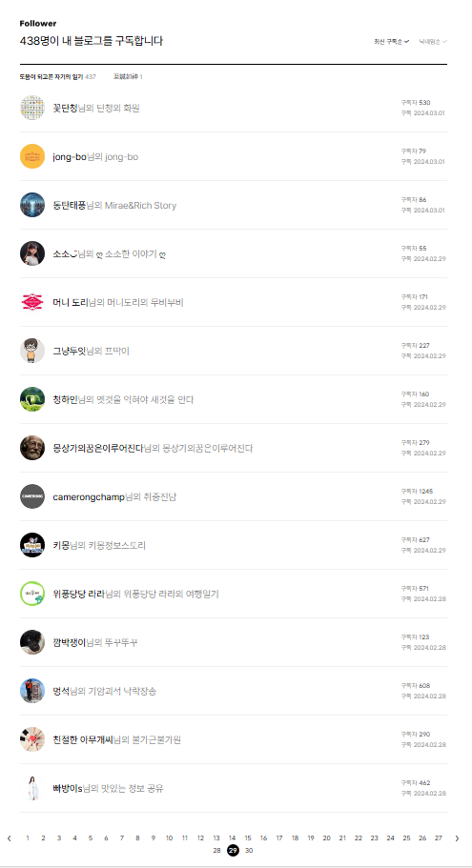Sort followers by 최신 구독순

click(391, 42)
